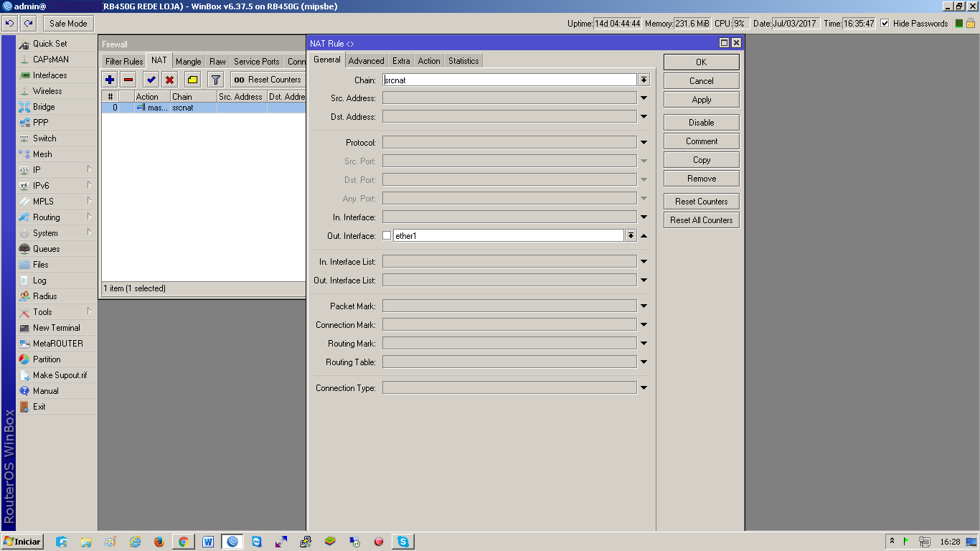
Task: Select the srcnat rule row in Firewall
Action: coord(204,108)
